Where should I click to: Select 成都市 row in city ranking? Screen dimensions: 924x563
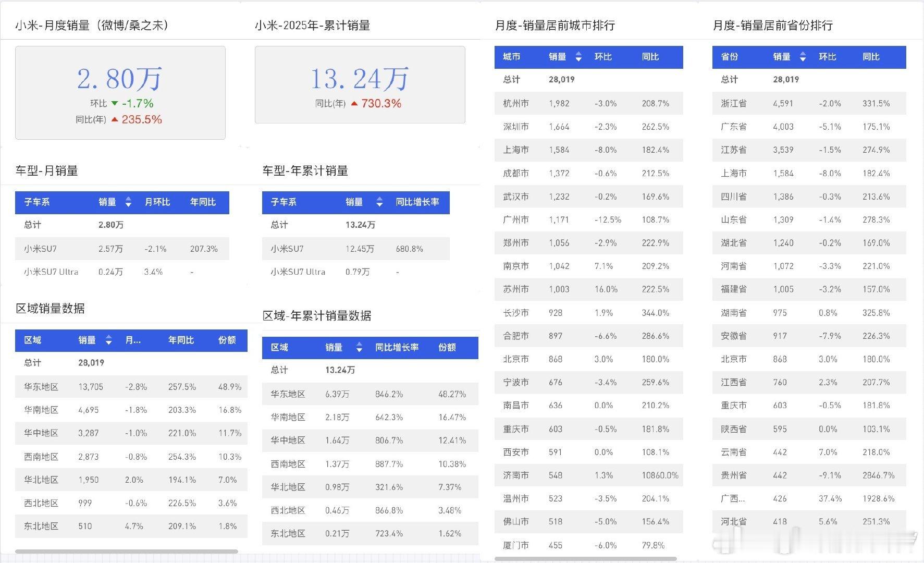pyautogui.click(x=588, y=173)
